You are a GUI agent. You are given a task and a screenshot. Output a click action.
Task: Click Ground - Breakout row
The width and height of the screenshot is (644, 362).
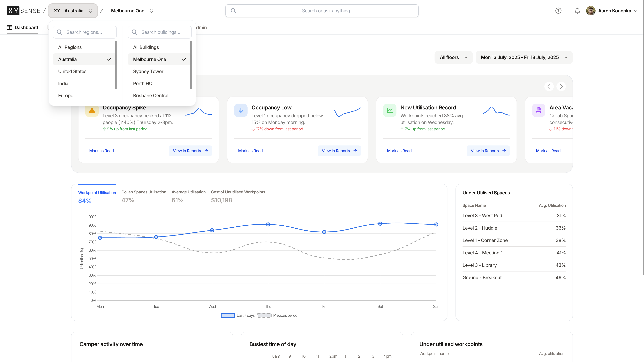(514, 278)
